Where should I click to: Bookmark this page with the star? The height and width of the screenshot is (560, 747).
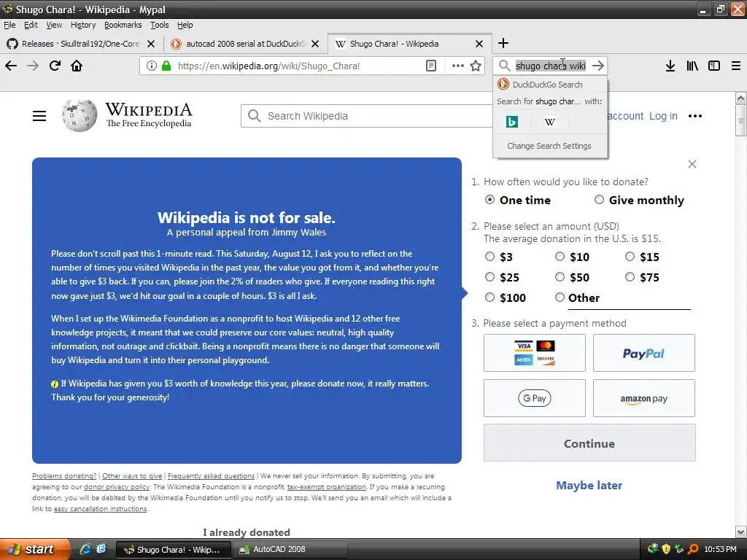(476, 66)
